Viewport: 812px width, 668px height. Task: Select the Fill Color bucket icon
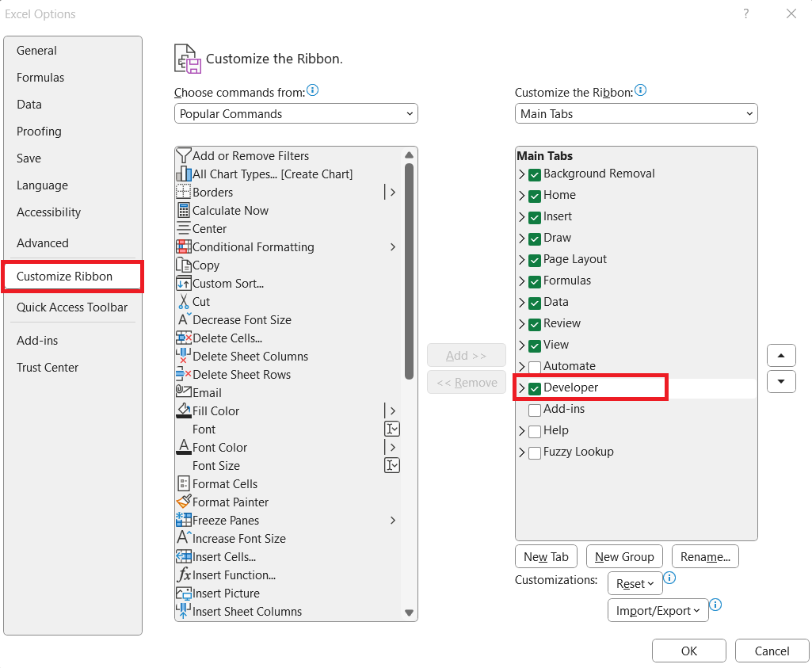(183, 410)
